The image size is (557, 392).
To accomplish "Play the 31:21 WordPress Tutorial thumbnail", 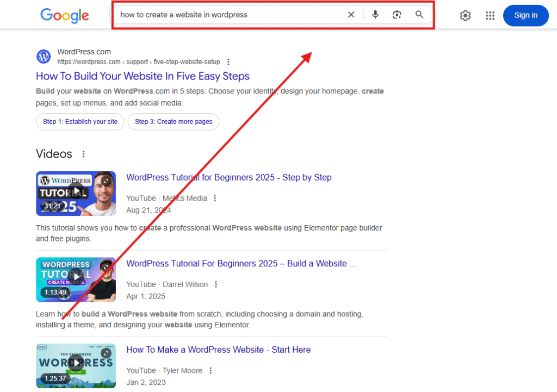I will coord(76,194).
